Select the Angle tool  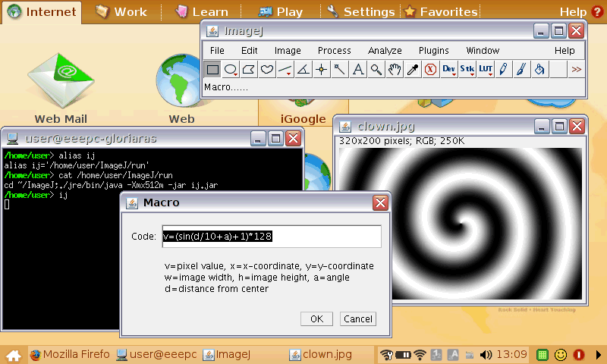[x=303, y=70]
